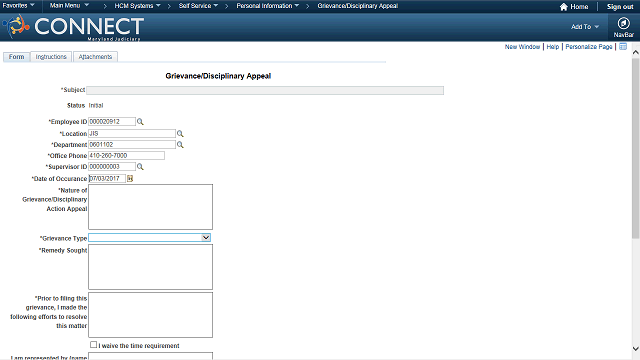The width and height of the screenshot is (640, 360).
Task: Open Employee ID lookup magnifier
Action: (140, 122)
